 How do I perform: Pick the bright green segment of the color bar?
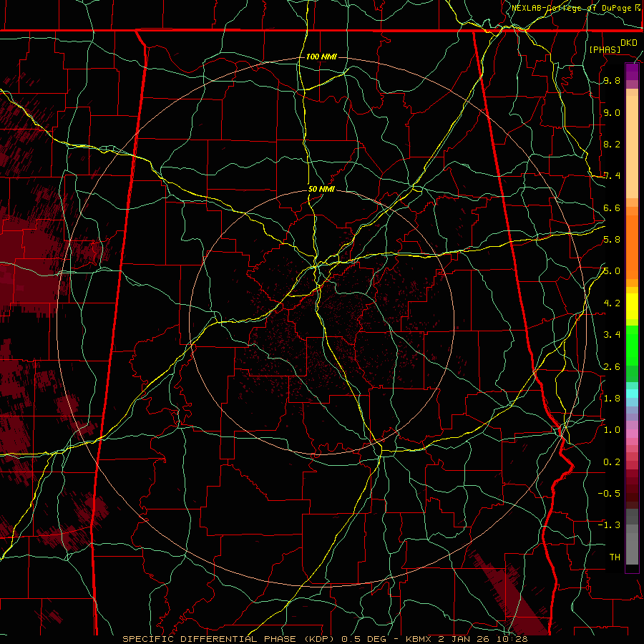pos(632,345)
